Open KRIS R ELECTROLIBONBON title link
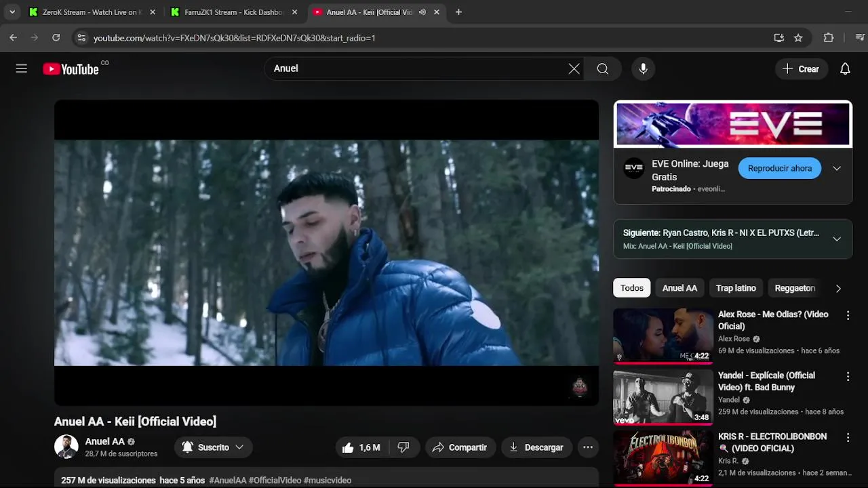 point(772,443)
